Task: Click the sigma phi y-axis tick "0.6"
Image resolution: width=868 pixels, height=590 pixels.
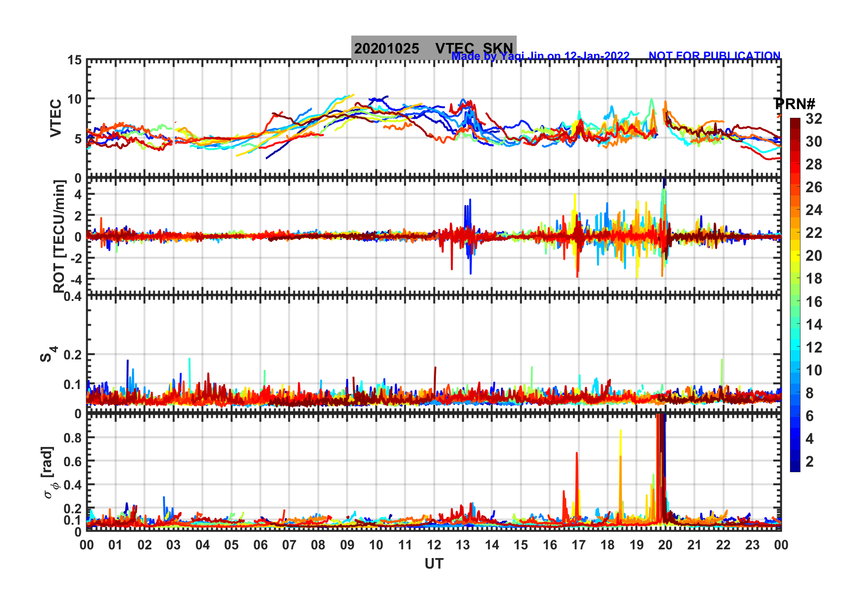Action: pyautogui.click(x=73, y=461)
